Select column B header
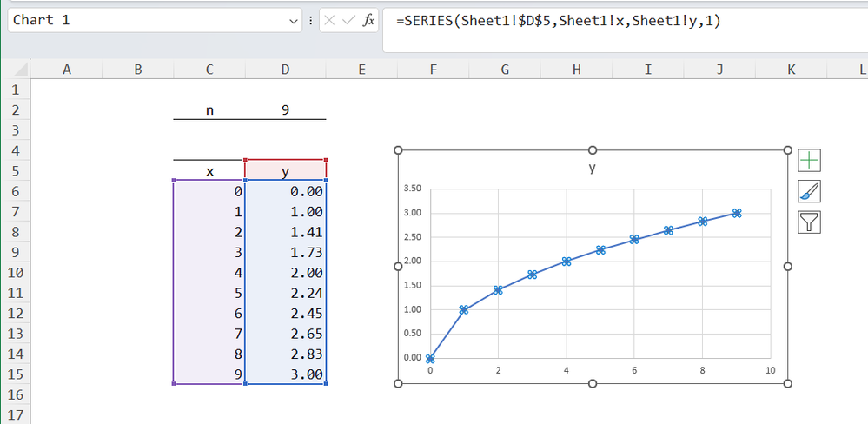 pyautogui.click(x=138, y=70)
